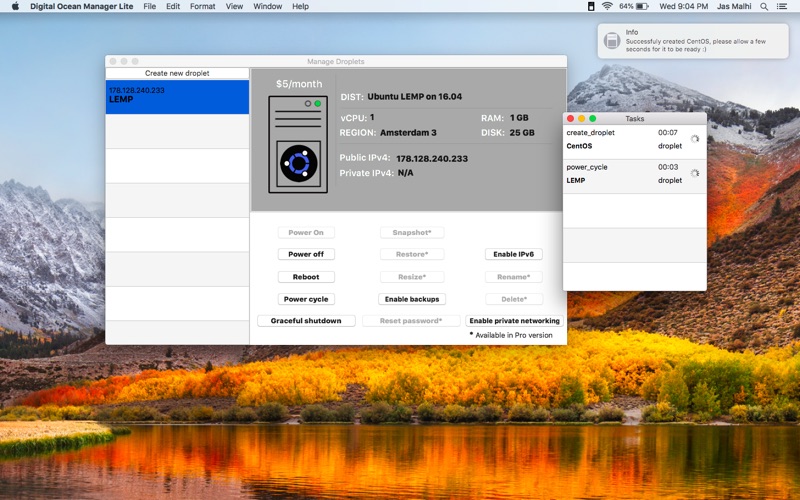Click the Reset password* button

click(x=411, y=320)
